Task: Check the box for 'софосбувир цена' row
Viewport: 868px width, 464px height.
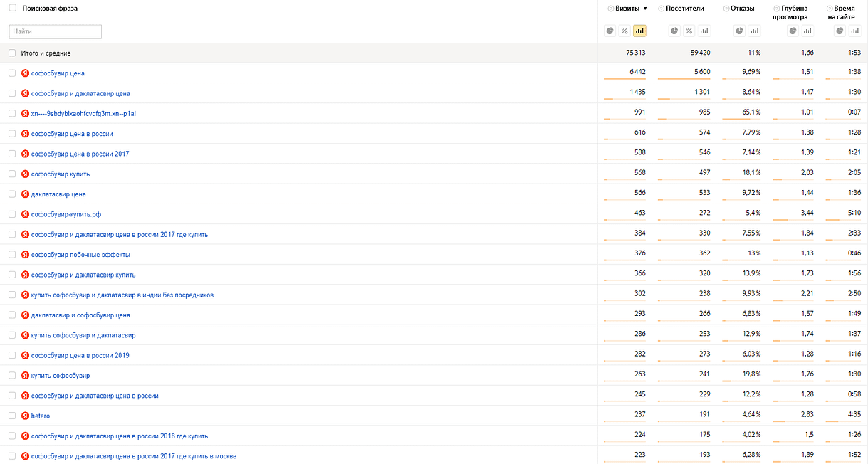Action: pos(12,73)
